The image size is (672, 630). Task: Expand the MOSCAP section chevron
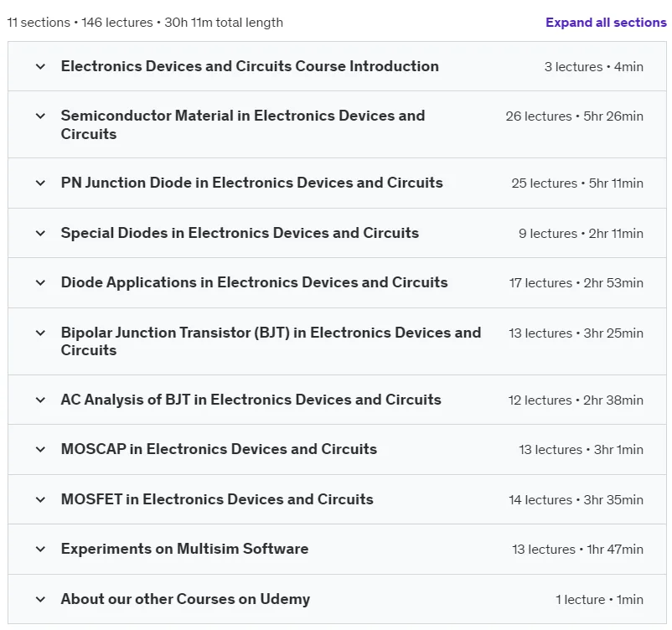40,449
